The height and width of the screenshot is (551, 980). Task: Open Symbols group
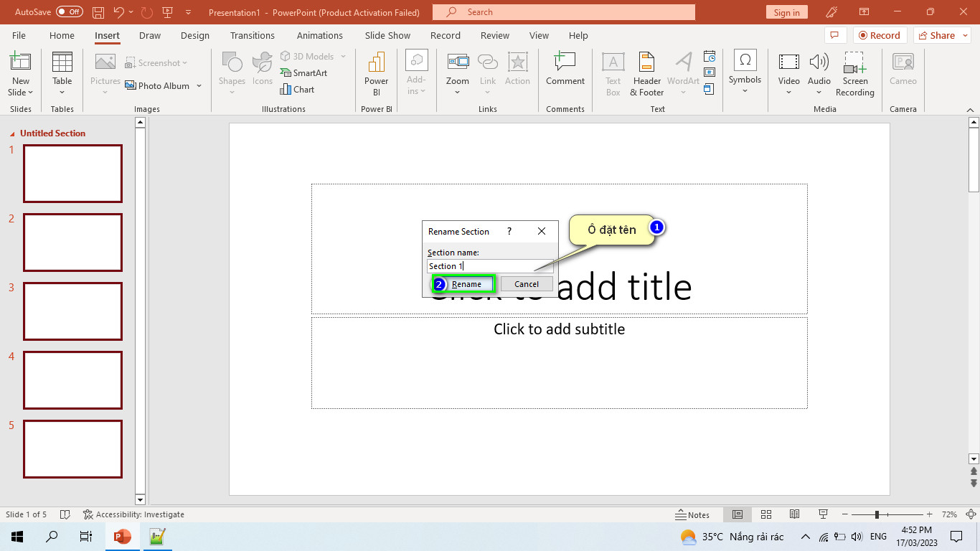(x=745, y=72)
